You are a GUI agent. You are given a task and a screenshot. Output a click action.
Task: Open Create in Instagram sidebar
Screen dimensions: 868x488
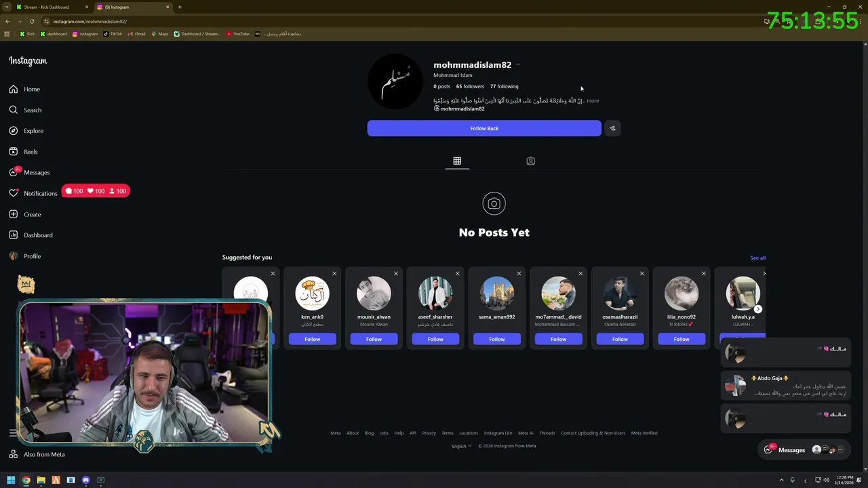coord(25,214)
